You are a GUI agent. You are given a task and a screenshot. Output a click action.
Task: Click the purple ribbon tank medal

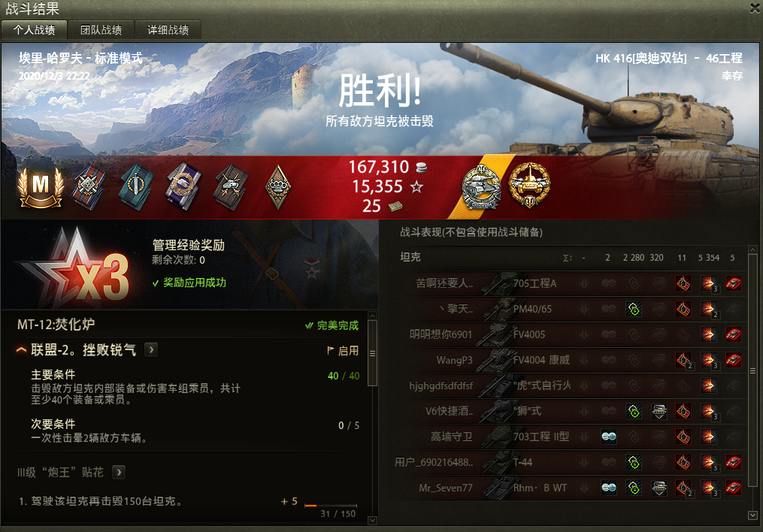pos(183,186)
